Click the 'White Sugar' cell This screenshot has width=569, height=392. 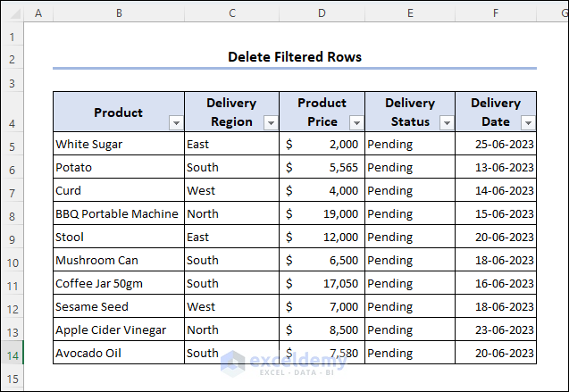[119, 144]
